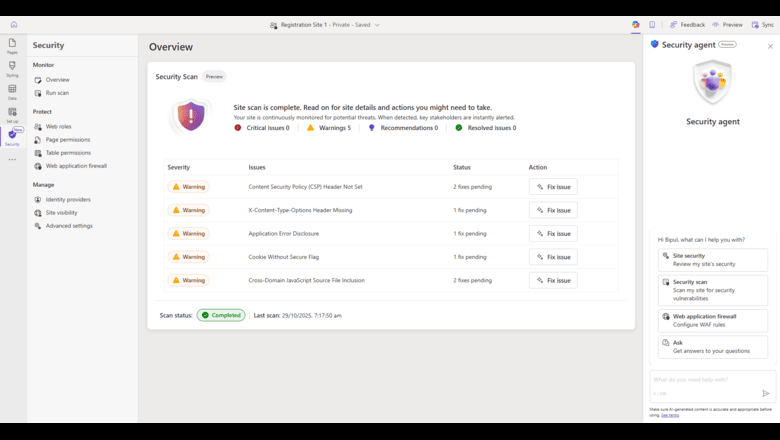Click the Critical issues 0 red indicator

(x=238, y=128)
